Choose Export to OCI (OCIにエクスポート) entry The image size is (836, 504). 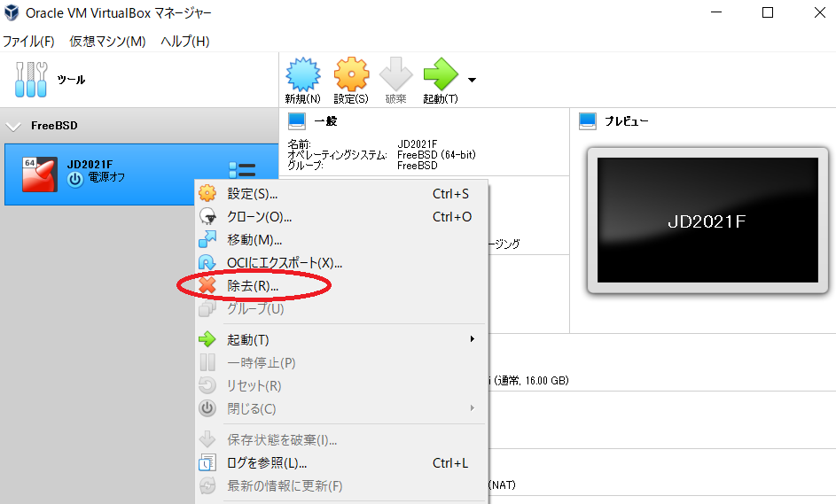pos(284,262)
